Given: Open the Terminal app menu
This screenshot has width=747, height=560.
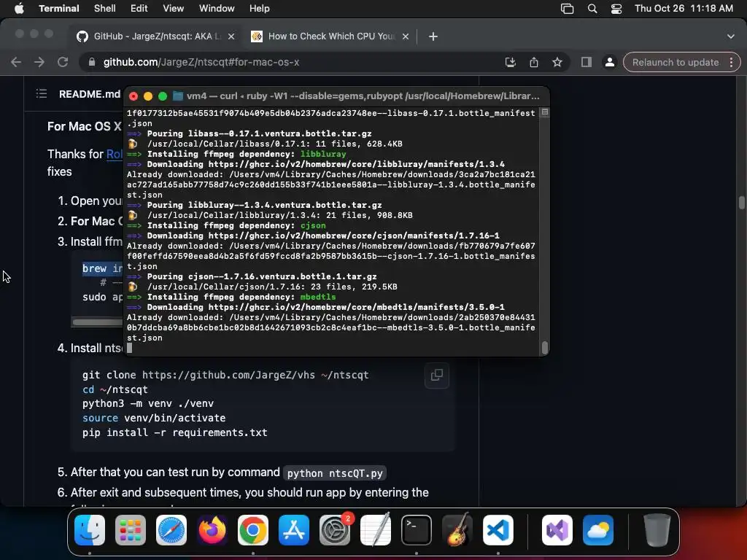Looking at the screenshot, I should [x=59, y=9].
